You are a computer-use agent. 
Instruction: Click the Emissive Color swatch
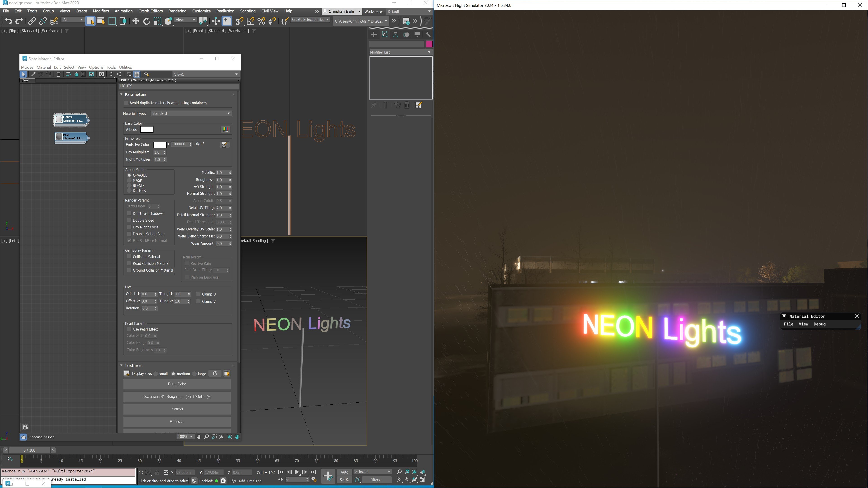point(160,145)
